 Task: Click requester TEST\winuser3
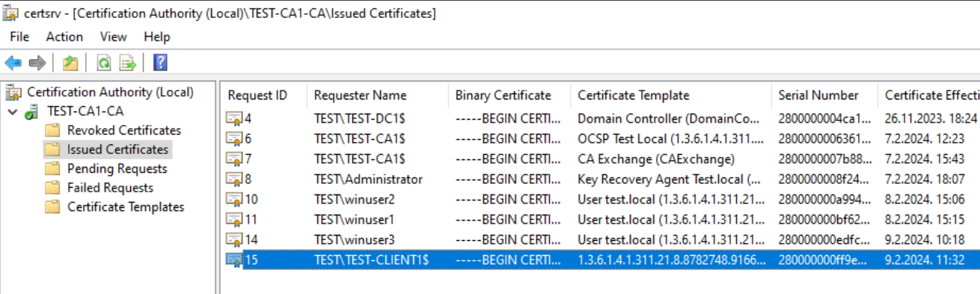(x=354, y=239)
